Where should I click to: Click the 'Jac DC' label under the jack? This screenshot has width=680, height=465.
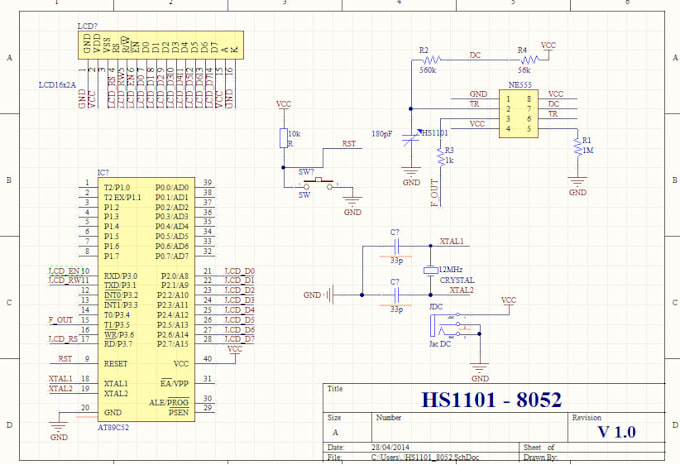click(x=440, y=344)
